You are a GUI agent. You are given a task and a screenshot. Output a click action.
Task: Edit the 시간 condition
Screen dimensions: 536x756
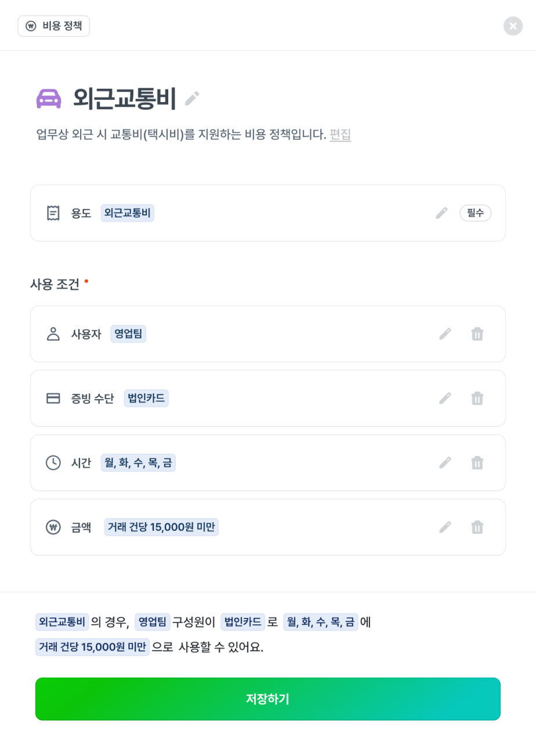click(445, 462)
